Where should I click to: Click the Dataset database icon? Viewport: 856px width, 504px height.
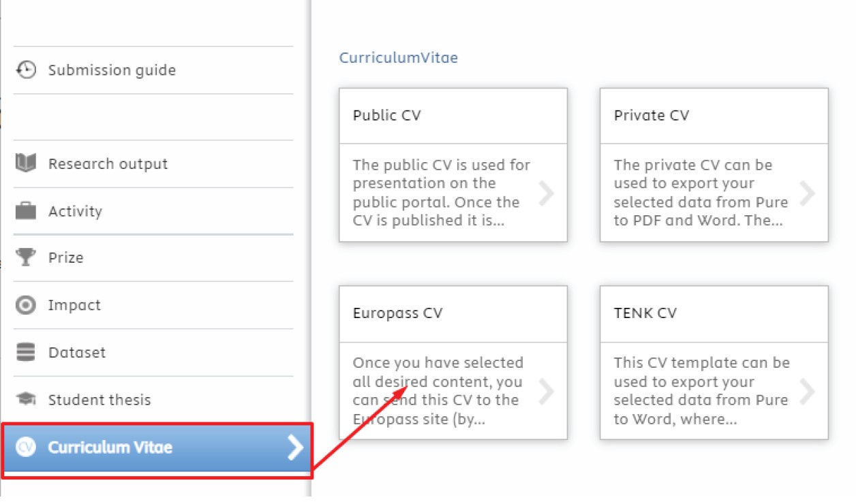tap(26, 353)
